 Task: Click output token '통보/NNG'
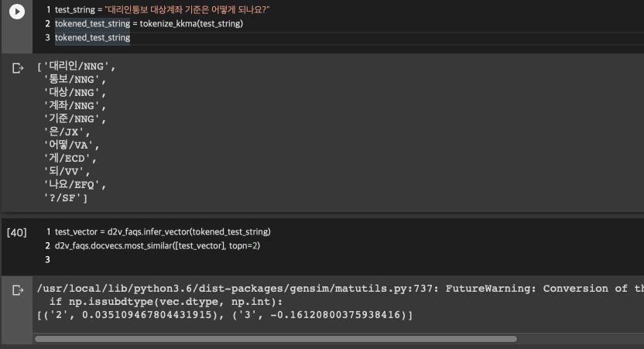click(75, 79)
